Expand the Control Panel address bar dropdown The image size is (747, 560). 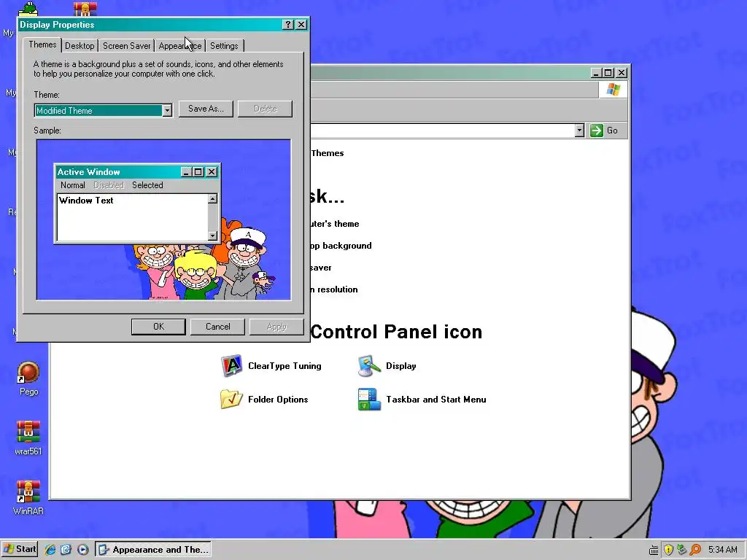click(579, 131)
